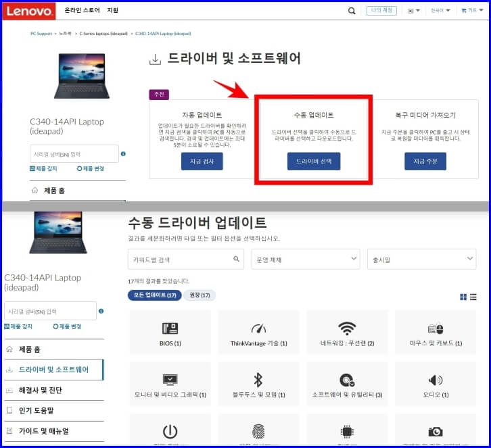Open 가이드 및 매뉴얼 sidebar item

pos(54,431)
